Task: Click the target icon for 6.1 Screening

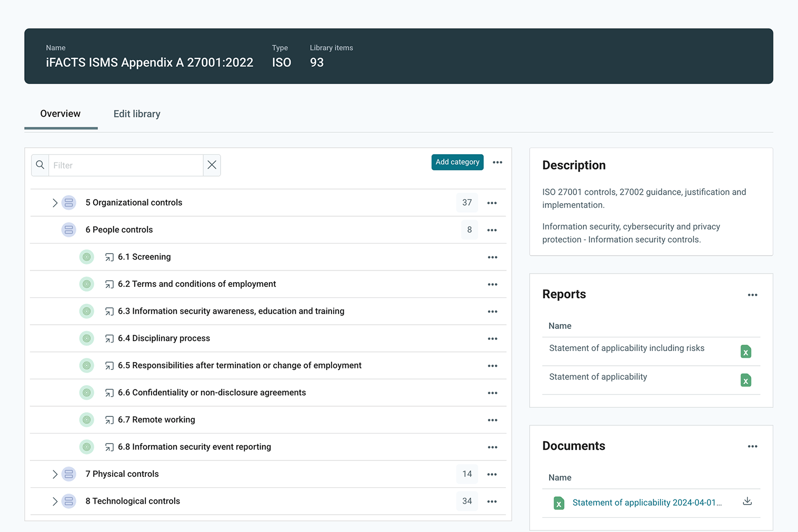Action: click(87, 257)
